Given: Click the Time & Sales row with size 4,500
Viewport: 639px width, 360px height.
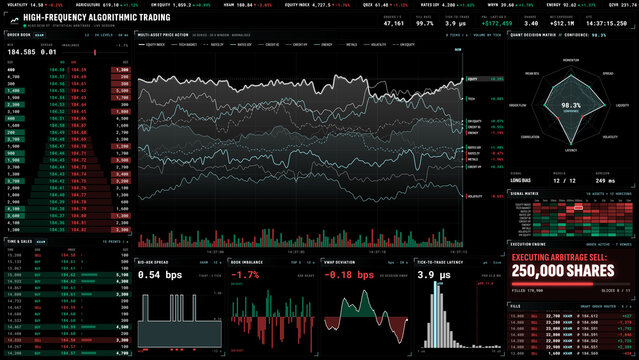Looking at the screenshot, I should 68,327.
